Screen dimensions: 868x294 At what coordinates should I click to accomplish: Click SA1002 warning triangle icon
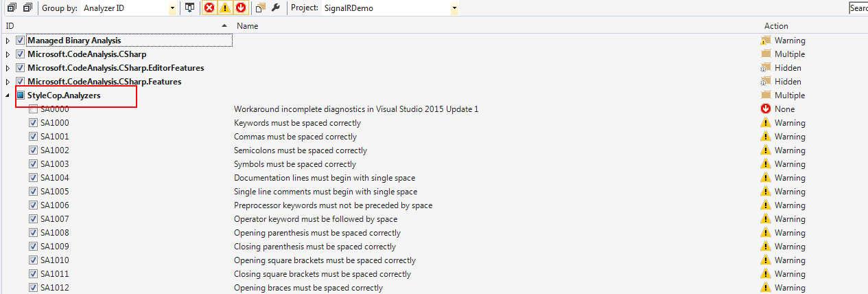coord(766,150)
